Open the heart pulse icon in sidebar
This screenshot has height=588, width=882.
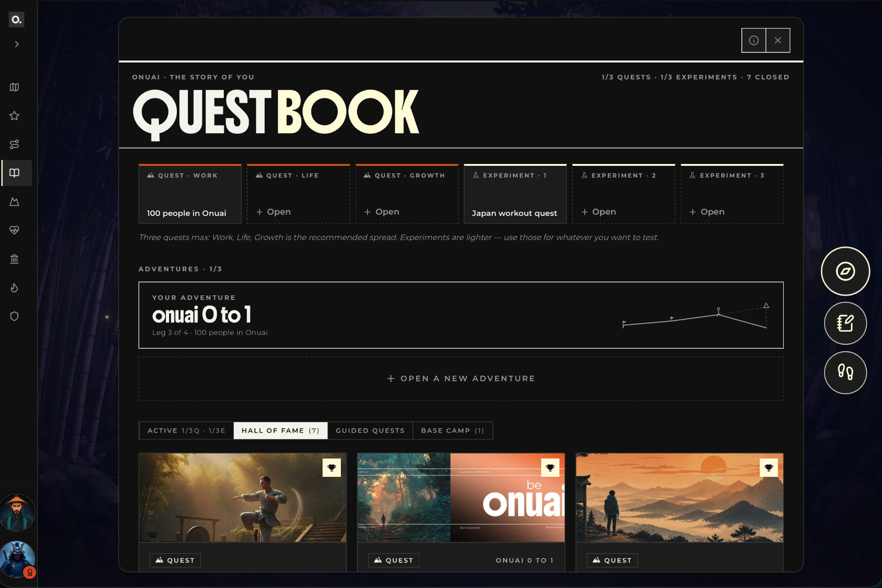15,230
